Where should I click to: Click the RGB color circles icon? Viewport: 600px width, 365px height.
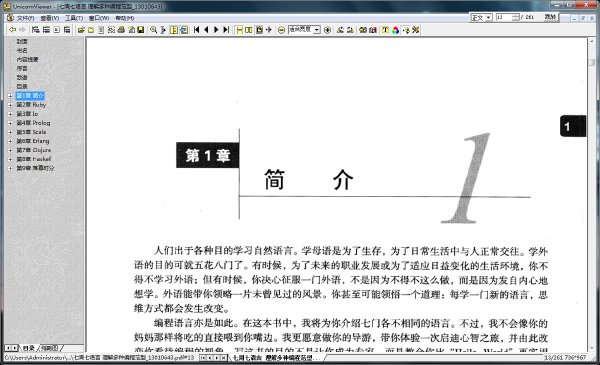point(396,30)
